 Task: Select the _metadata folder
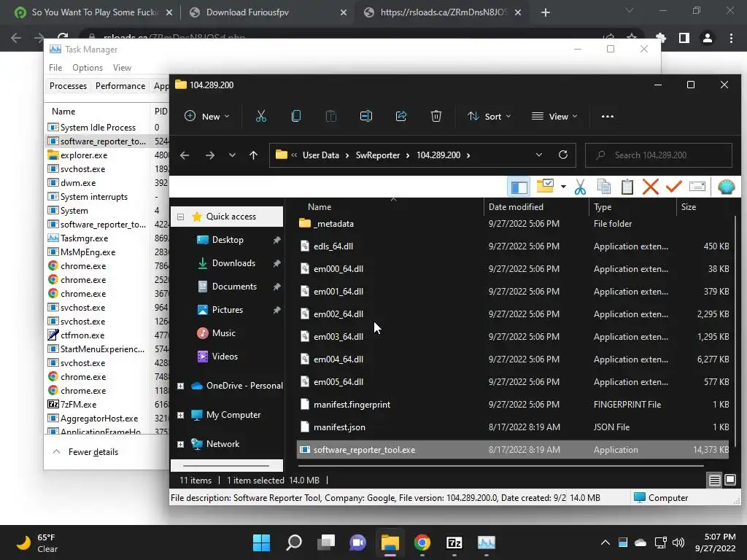[333, 224]
